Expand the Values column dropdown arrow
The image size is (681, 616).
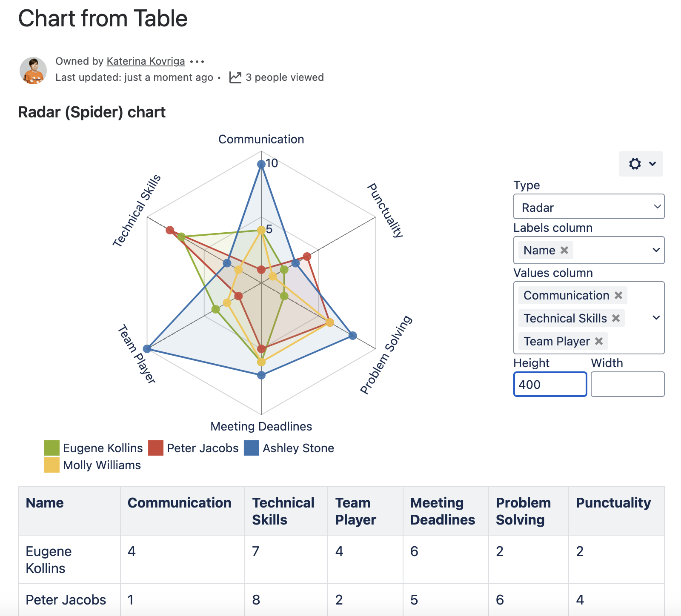click(656, 318)
